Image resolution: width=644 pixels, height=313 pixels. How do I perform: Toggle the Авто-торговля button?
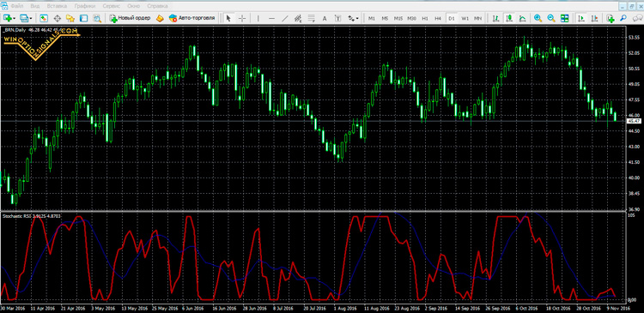pos(191,19)
